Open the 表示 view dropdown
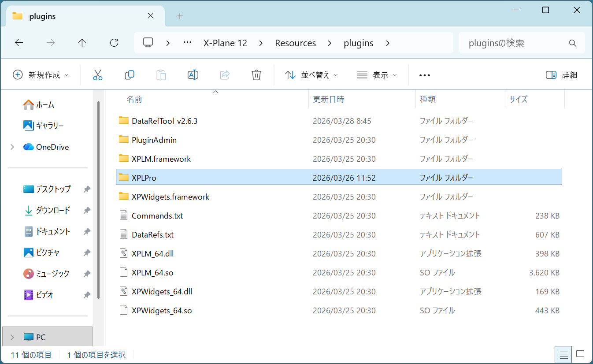Image resolution: width=593 pixels, height=364 pixels. pos(377,75)
